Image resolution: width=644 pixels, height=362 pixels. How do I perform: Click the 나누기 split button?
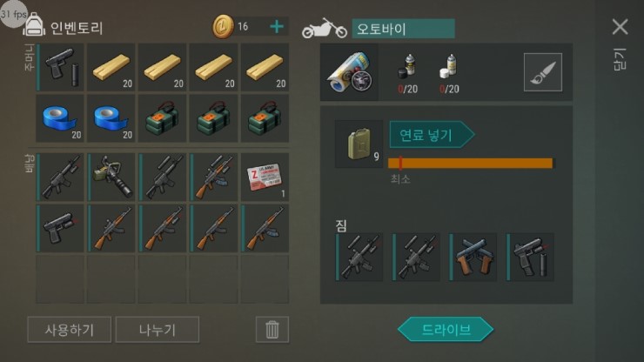(x=158, y=330)
